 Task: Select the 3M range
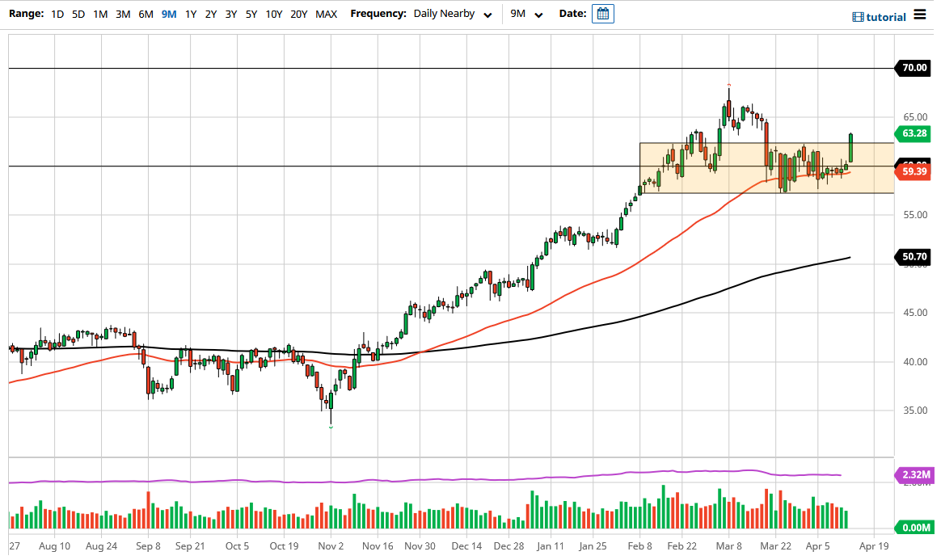(122, 14)
